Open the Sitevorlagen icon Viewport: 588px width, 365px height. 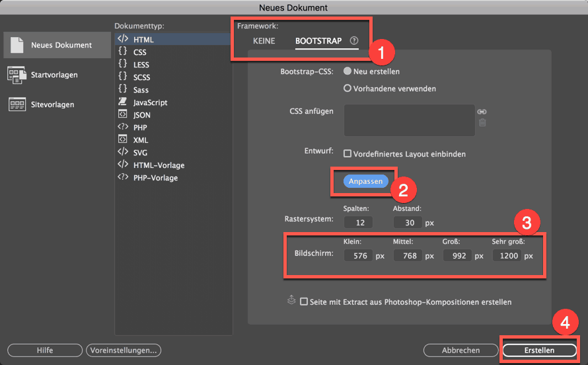click(17, 104)
